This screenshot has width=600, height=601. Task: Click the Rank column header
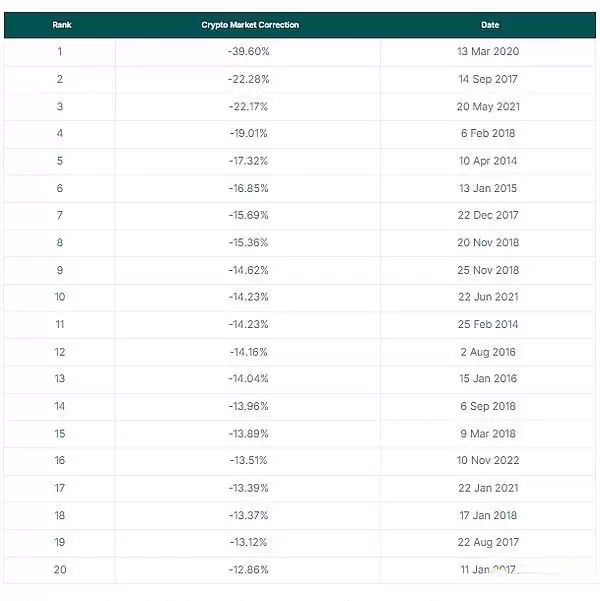coord(61,25)
